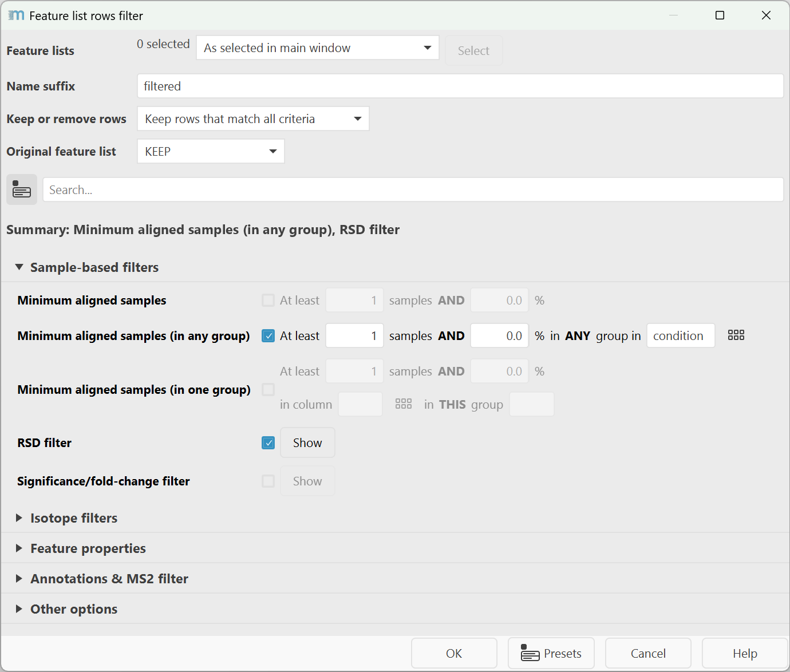Show the RSD filter settings

click(x=307, y=443)
